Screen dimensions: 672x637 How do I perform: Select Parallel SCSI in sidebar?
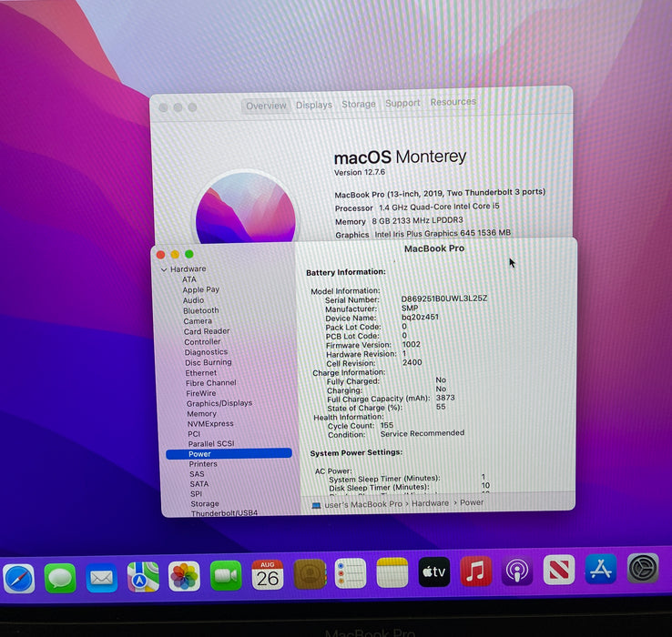click(211, 444)
